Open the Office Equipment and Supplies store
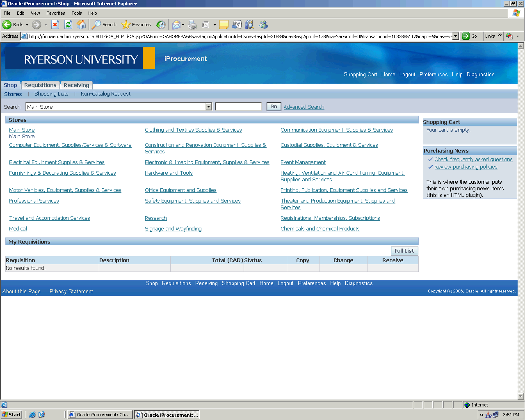 coord(180,190)
